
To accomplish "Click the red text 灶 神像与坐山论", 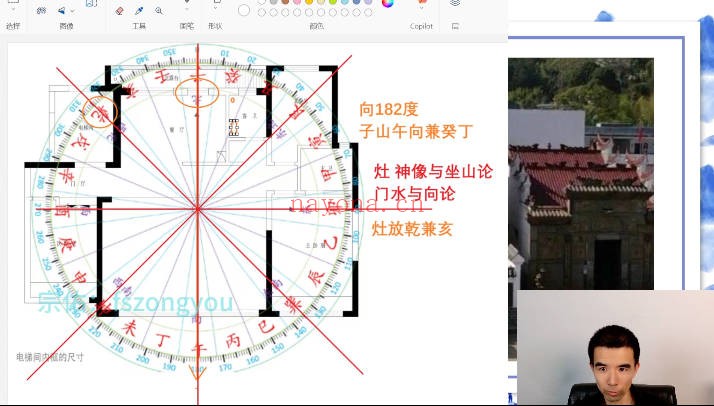I will pos(433,172).
